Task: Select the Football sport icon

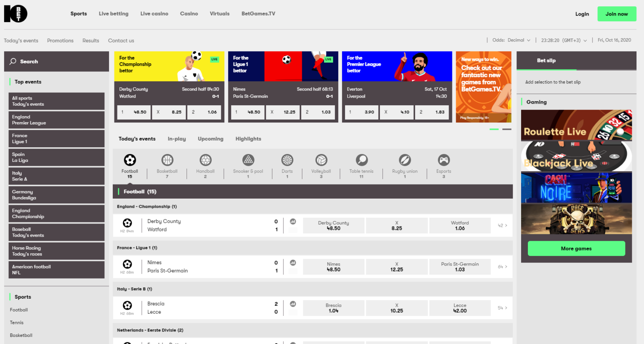Action: (130, 160)
